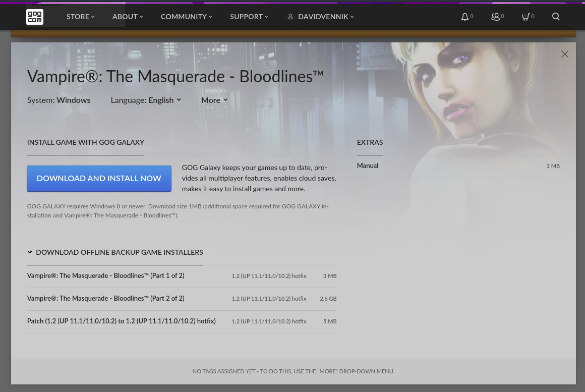Open the notifications bell icon

point(464,17)
